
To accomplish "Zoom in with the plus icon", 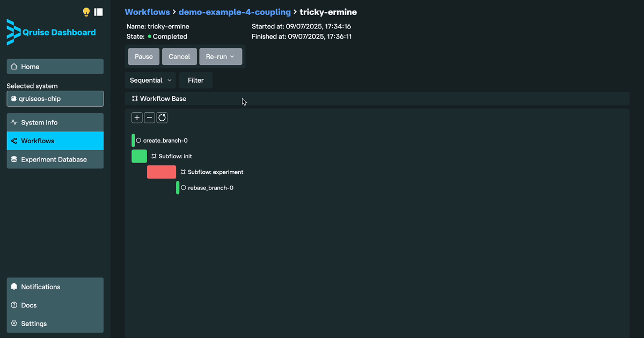I will coord(137,117).
